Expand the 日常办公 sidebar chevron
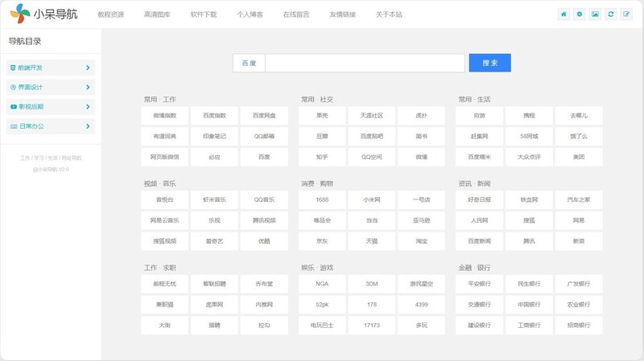This screenshot has width=644, height=361. [87, 126]
